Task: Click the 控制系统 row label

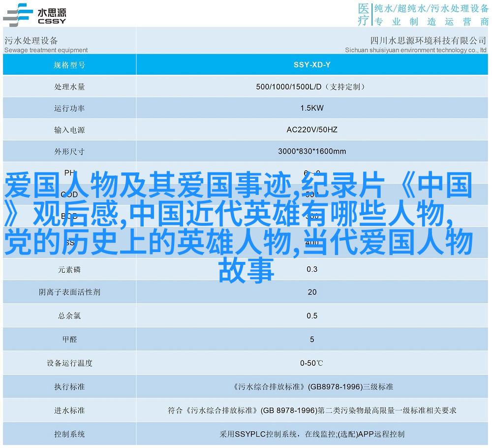Action: coord(69,434)
